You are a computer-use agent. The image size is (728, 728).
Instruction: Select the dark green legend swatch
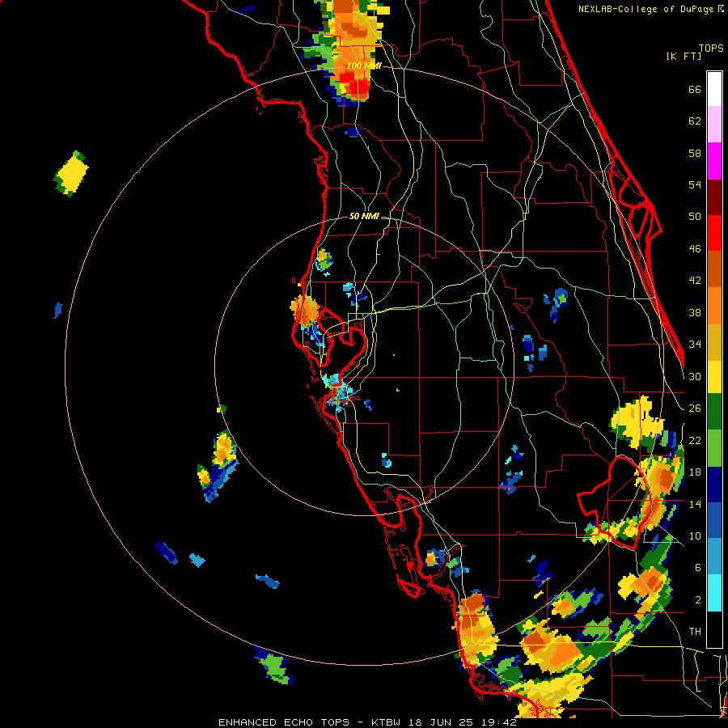[x=714, y=412]
